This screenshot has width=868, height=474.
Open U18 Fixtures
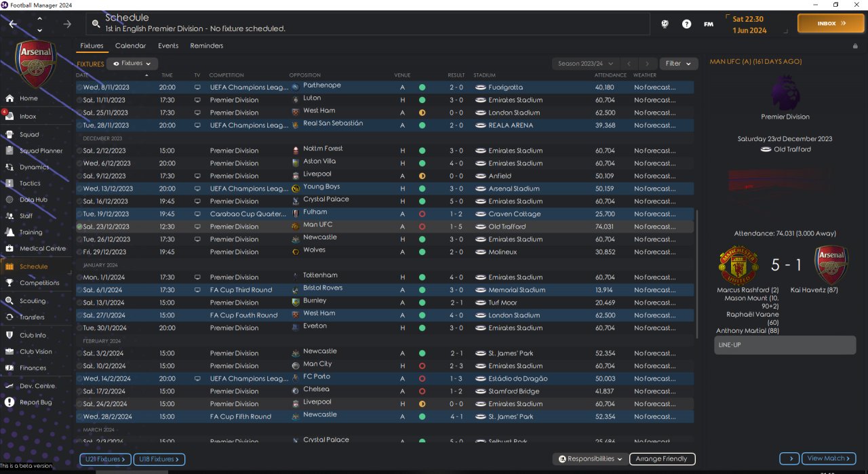(159, 459)
